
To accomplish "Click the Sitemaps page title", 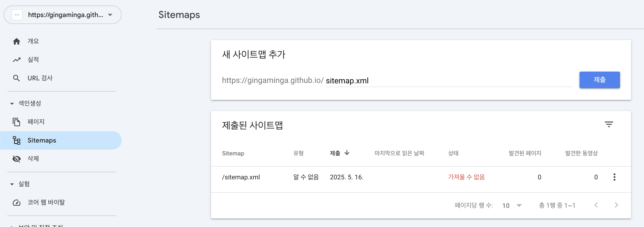I will [x=179, y=15].
